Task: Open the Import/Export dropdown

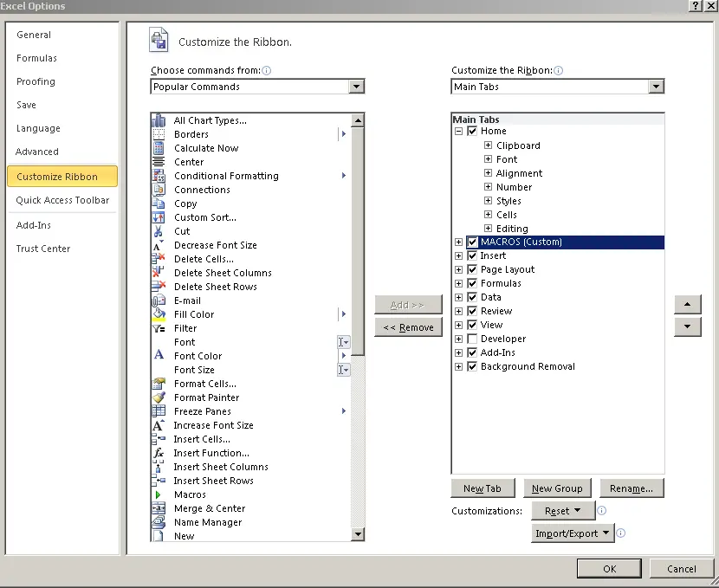Action: 573,533
